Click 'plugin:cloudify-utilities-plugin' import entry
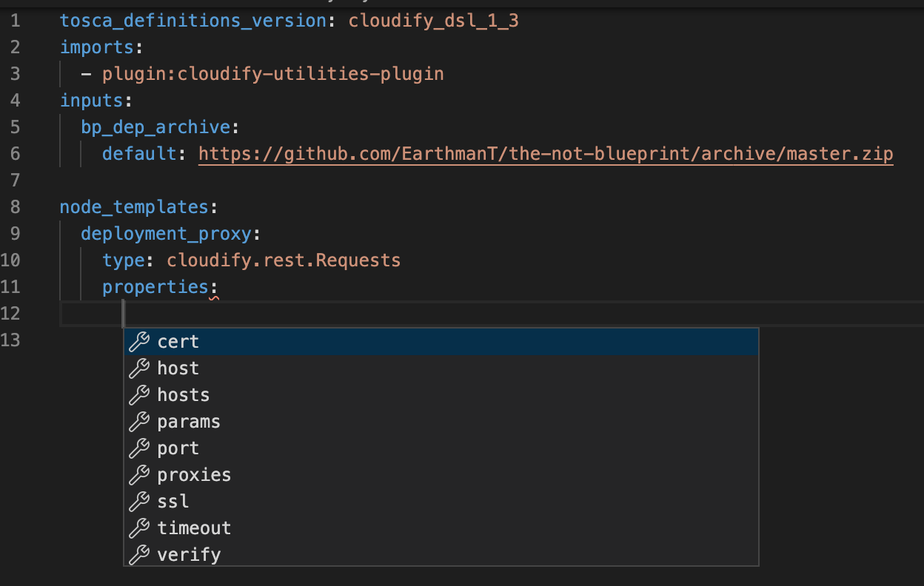This screenshot has width=924, height=586. (x=273, y=74)
